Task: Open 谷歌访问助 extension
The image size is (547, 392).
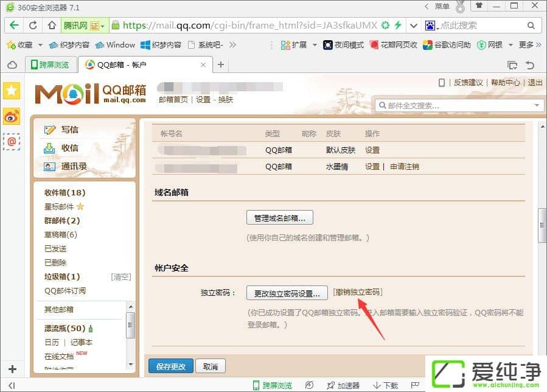Action: [447, 44]
